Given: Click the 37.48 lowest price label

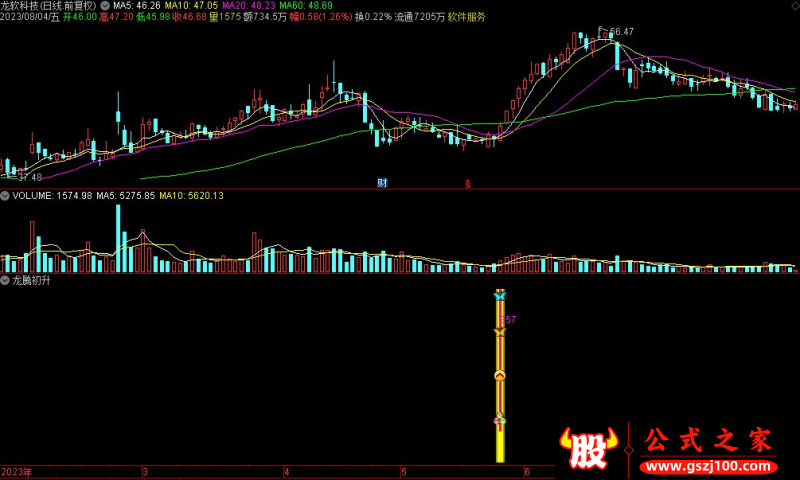Looking at the screenshot, I should coord(30,178).
